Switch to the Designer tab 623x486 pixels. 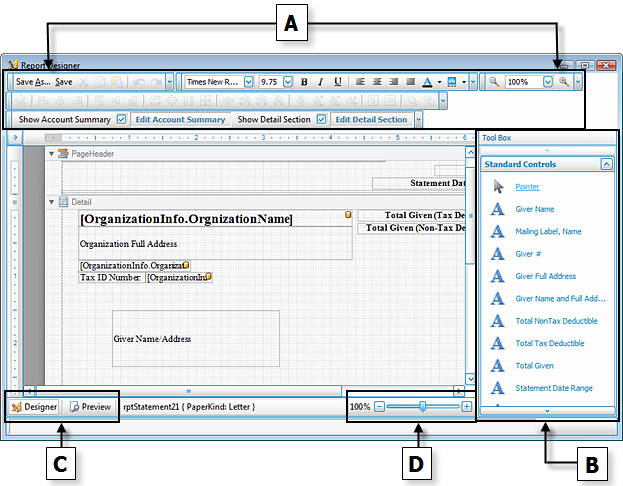point(34,407)
